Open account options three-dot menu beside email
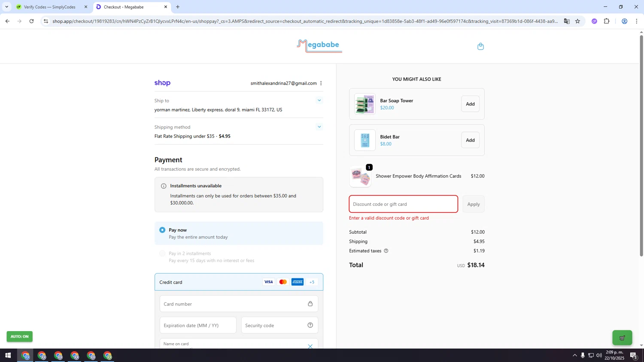This screenshot has width=644, height=362. pos(321,83)
